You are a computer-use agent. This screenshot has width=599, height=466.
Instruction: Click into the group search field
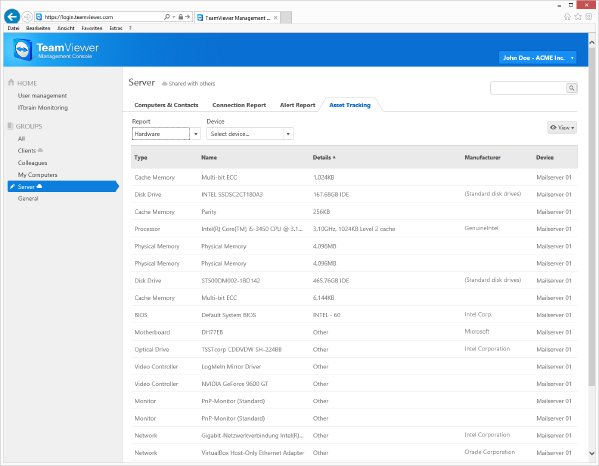pyautogui.click(x=528, y=88)
